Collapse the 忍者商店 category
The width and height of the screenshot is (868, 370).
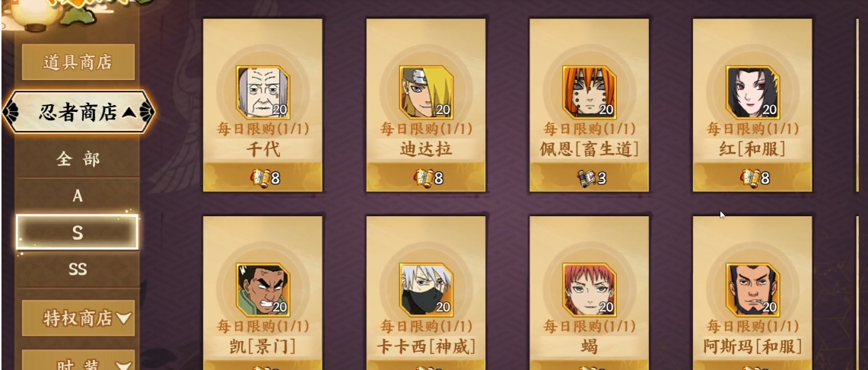(78, 113)
